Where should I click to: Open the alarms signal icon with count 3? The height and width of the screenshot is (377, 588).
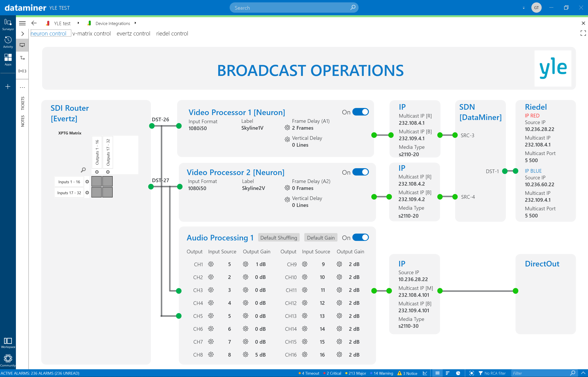point(22,71)
